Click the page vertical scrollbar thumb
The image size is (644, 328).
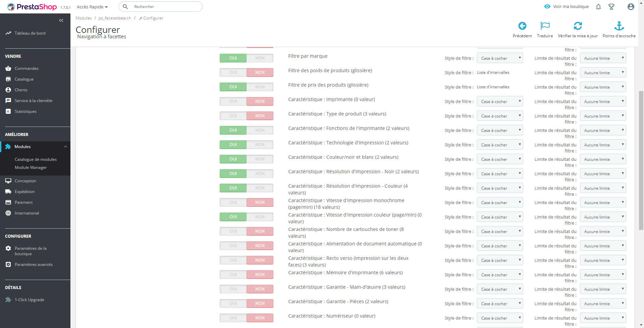coord(641,160)
